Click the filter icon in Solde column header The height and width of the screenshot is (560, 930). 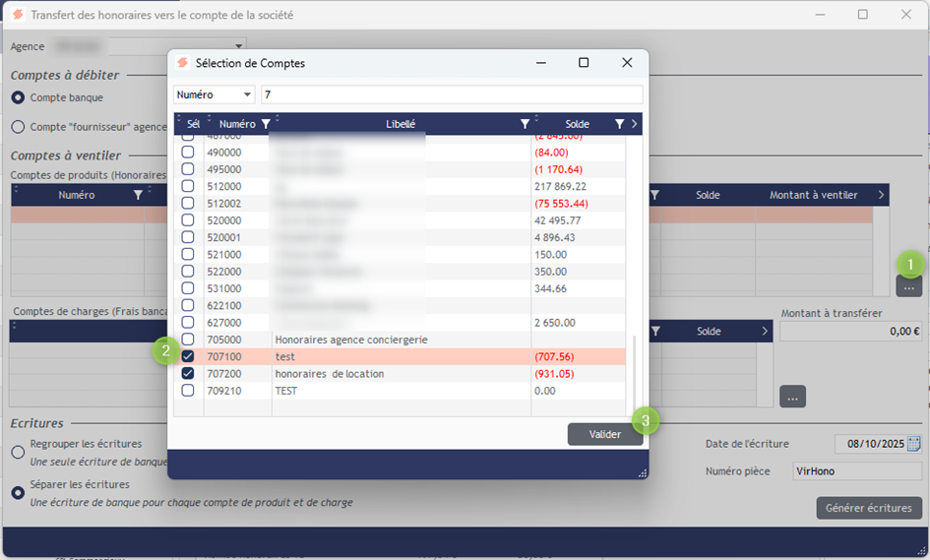619,124
